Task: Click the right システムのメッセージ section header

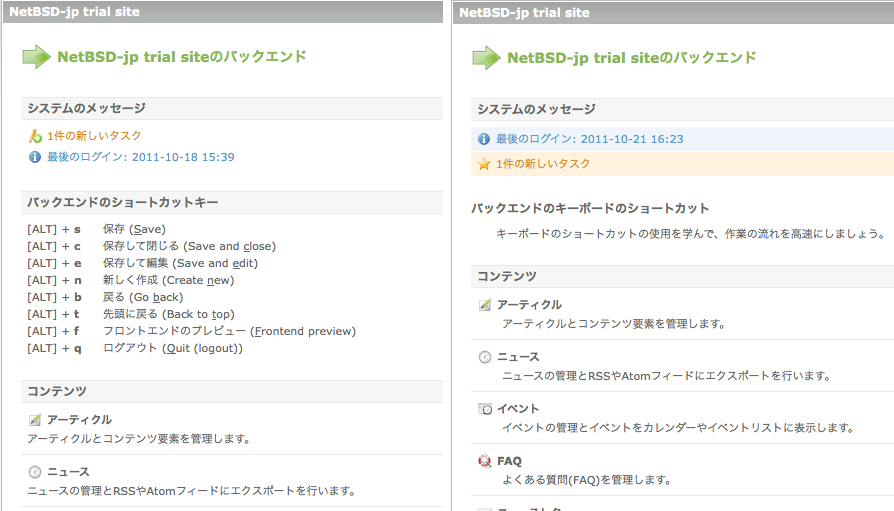Action: pos(682,110)
